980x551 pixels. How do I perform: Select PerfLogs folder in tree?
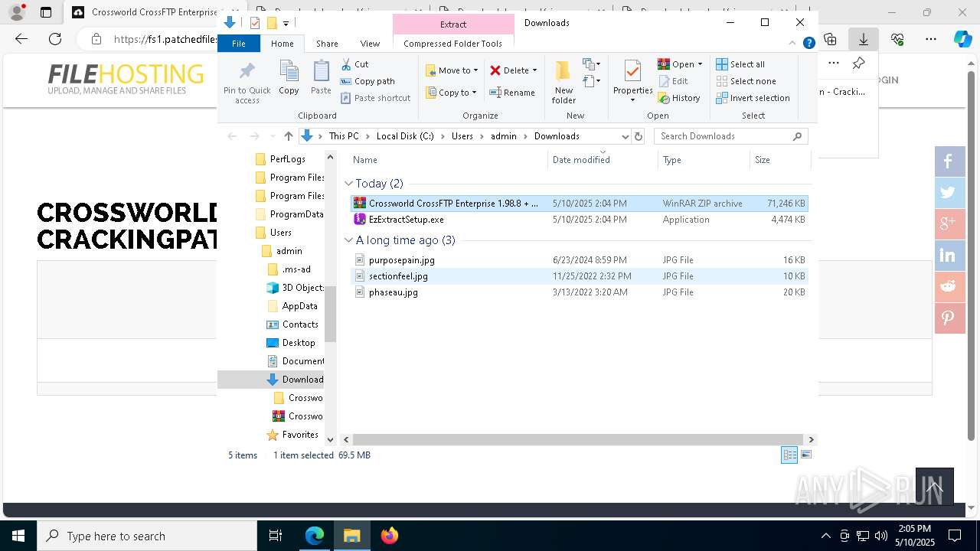[287, 159]
